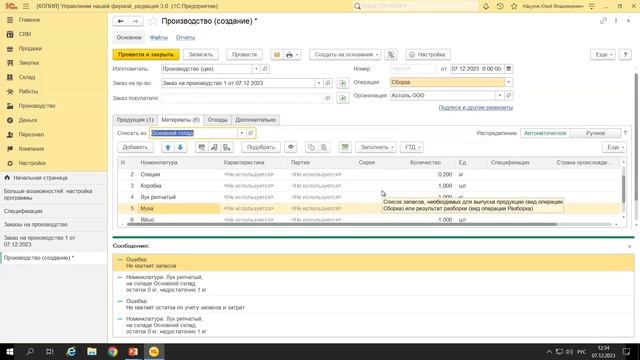Close the Сообщения messages panel
The height and width of the screenshot is (360, 640).
(629, 246)
